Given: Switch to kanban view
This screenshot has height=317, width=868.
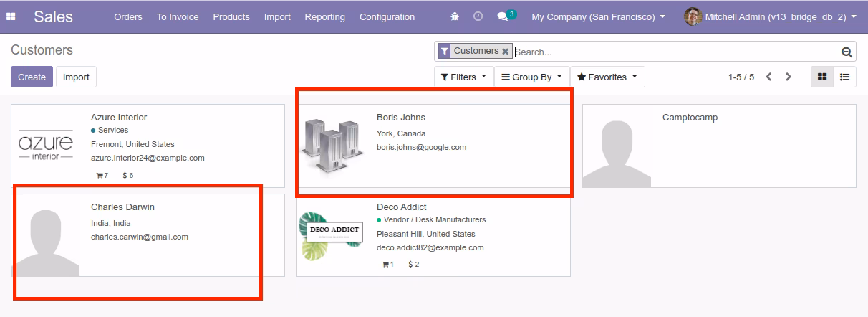Looking at the screenshot, I should [x=822, y=77].
